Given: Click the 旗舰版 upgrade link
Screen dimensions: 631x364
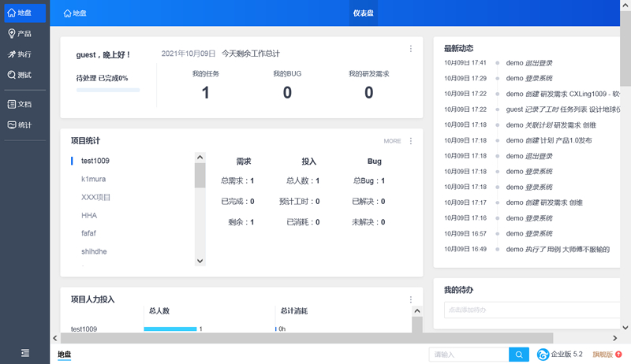Looking at the screenshot, I should pos(603,355).
